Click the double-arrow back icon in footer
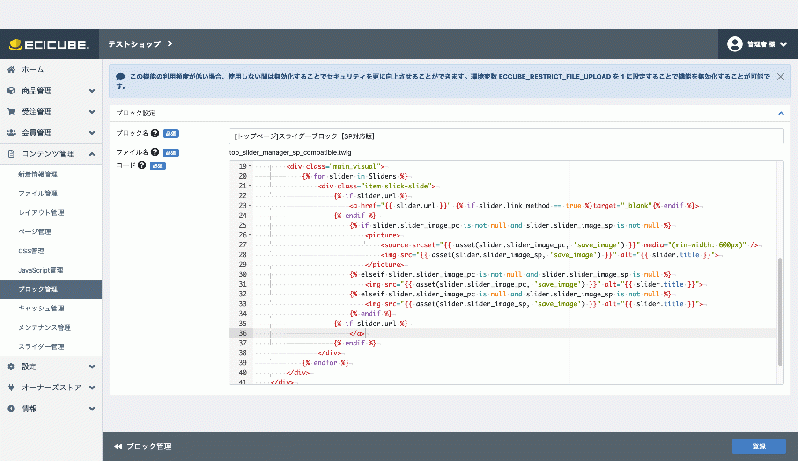 (118, 446)
